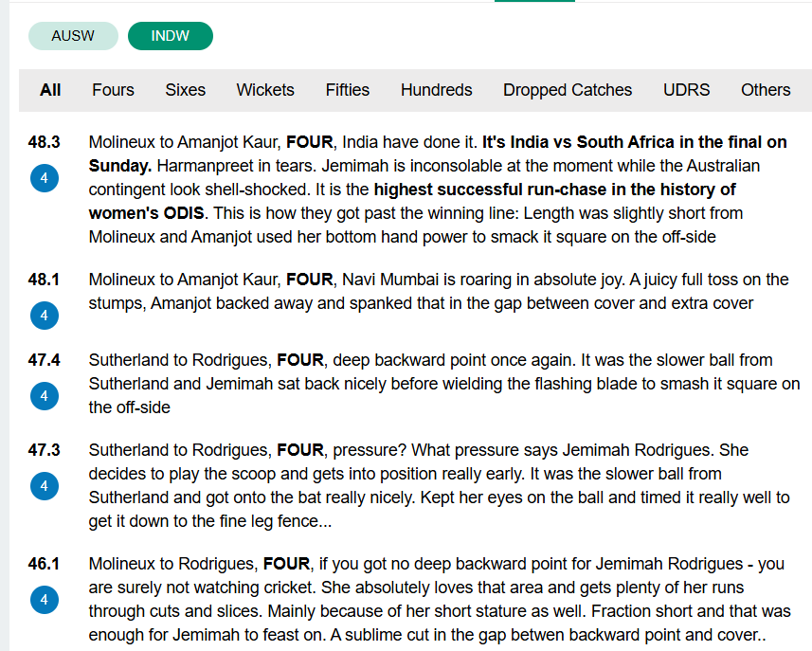Image resolution: width=812 pixels, height=651 pixels.
Task: Click the over number 48.3
Action: [x=44, y=142]
